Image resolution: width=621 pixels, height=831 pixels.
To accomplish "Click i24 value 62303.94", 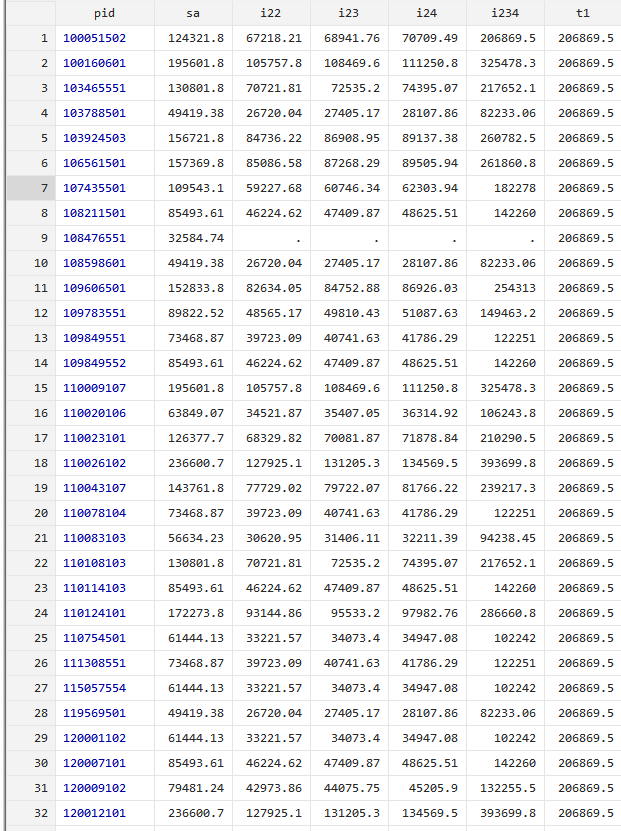I will coord(427,188).
